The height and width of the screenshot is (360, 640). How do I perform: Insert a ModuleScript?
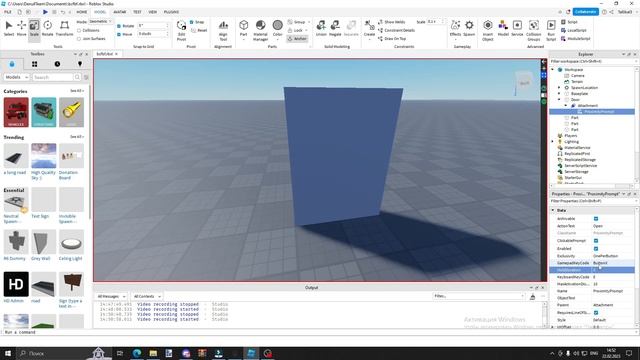click(576, 38)
